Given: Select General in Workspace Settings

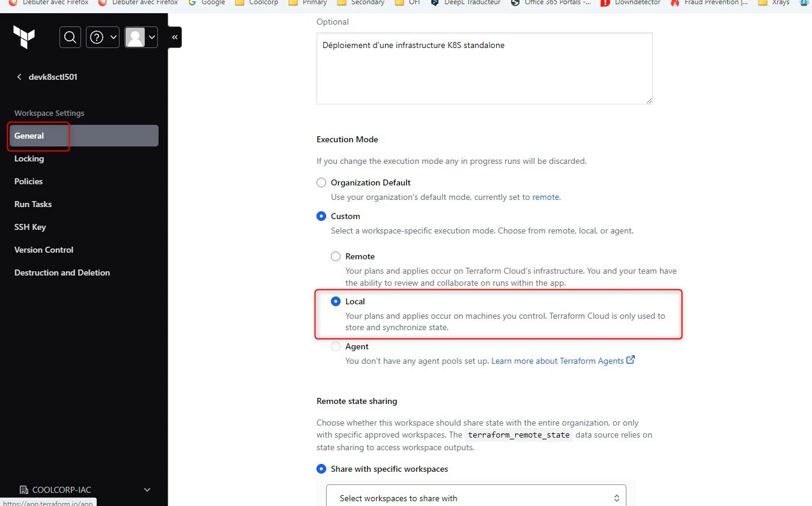Looking at the screenshot, I should [x=84, y=136].
